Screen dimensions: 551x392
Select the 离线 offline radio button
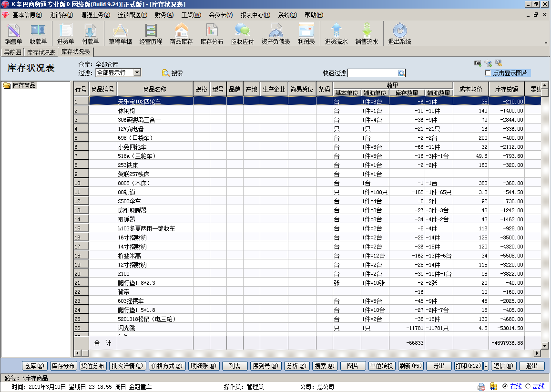(x=528, y=386)
